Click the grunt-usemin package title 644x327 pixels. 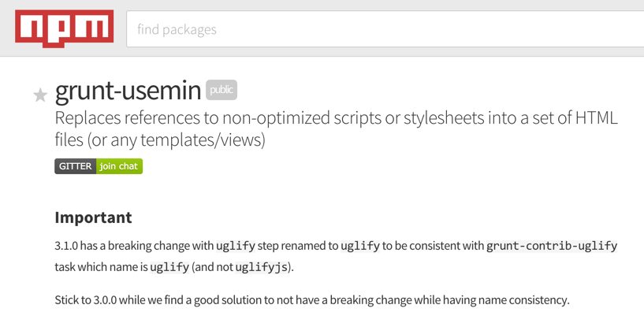coord(128,91)
